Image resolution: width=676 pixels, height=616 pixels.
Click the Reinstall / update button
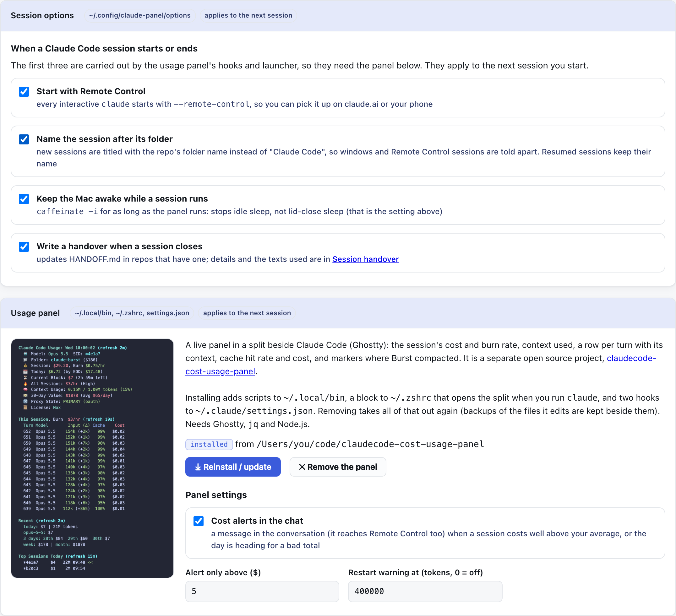pyautogui.click(x=233, y=467)
